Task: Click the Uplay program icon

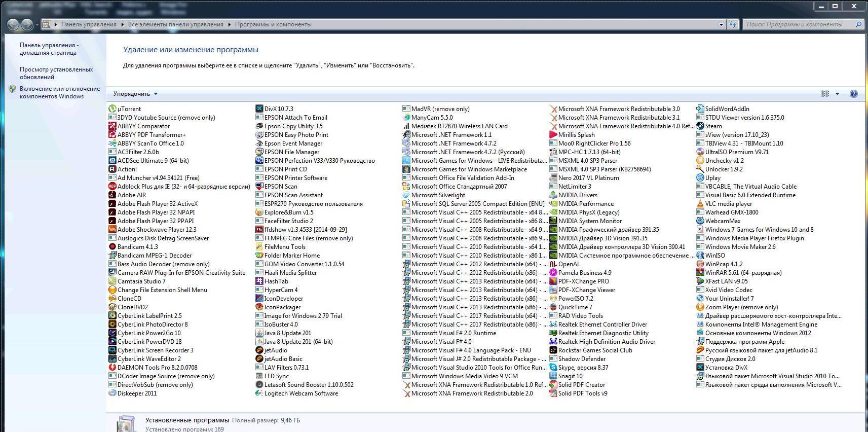Action: 700,177
